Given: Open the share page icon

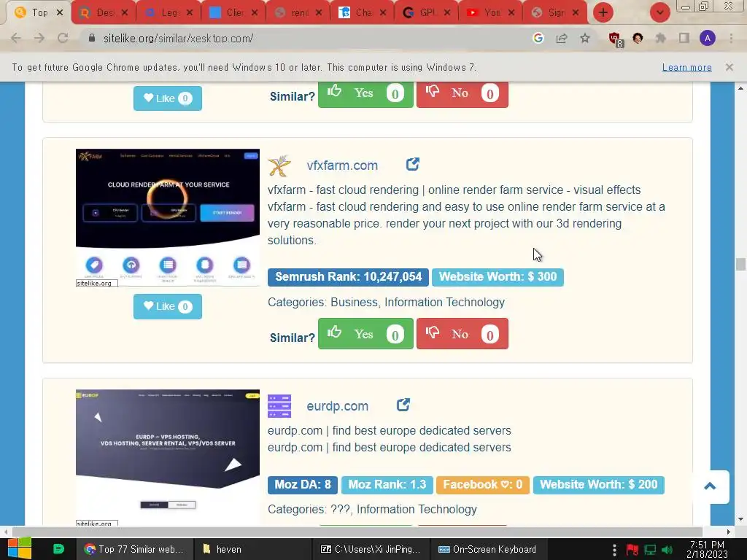Looking at the screenshot, I should click(x=562, y=39).
